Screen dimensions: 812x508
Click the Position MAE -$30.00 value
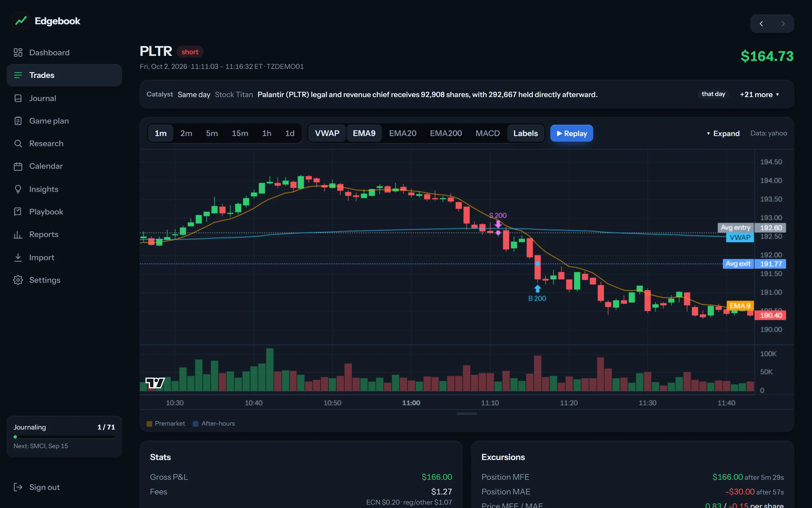tap(740, 492)
